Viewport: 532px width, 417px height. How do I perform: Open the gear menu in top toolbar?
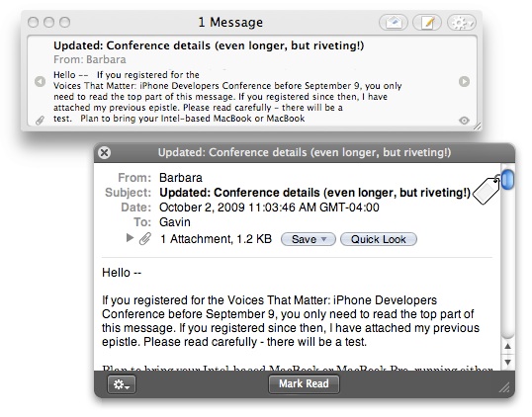coord(462,23)
